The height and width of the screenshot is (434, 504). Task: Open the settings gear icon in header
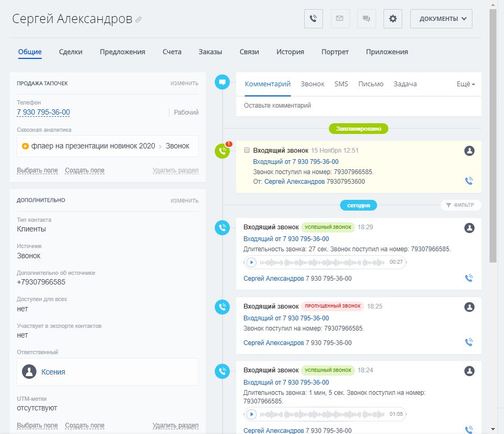click(393, 18)
